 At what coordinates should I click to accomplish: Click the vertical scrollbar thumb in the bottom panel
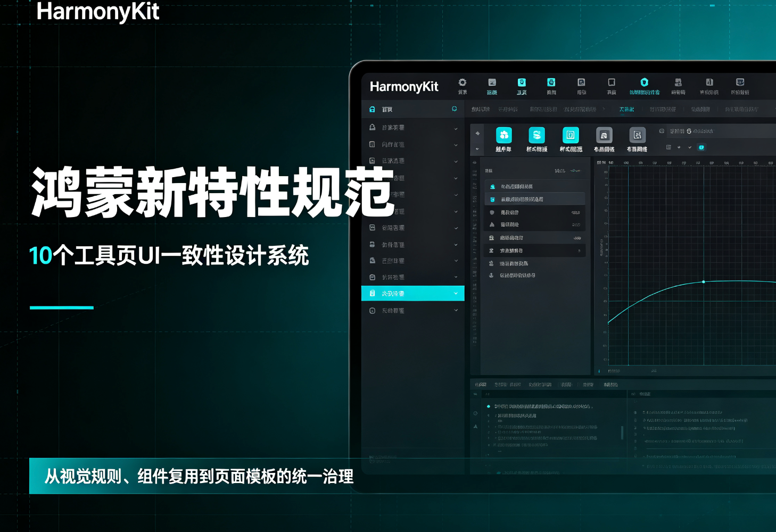click(x=622, y=432)
